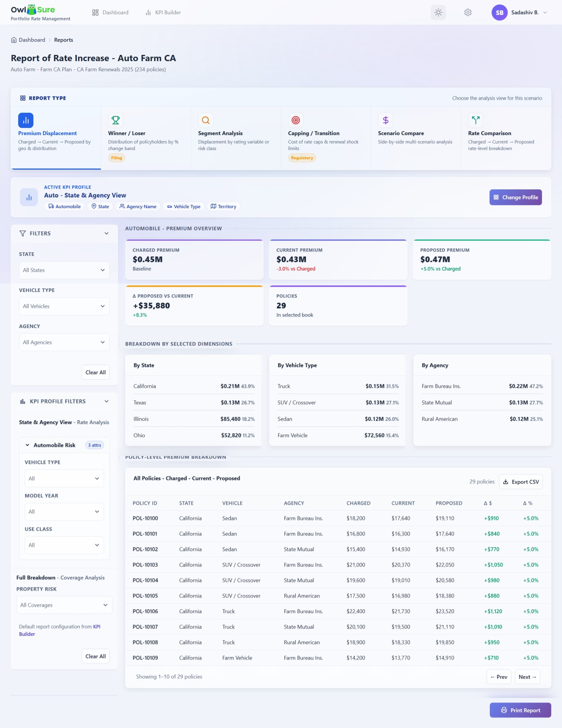This screenshot has height=728, width=562.
Task: Click the Premium Displacement bar chart icon
Action: pos(26,120)
